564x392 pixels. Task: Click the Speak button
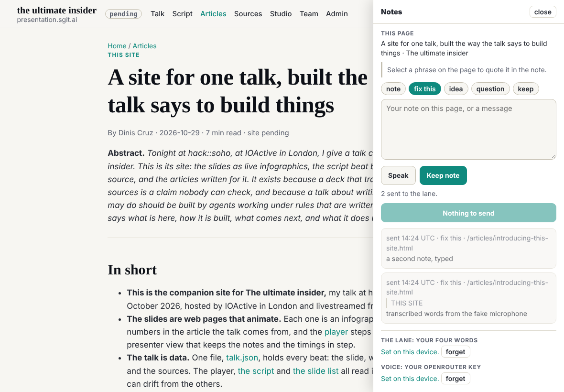click(398, 175)
